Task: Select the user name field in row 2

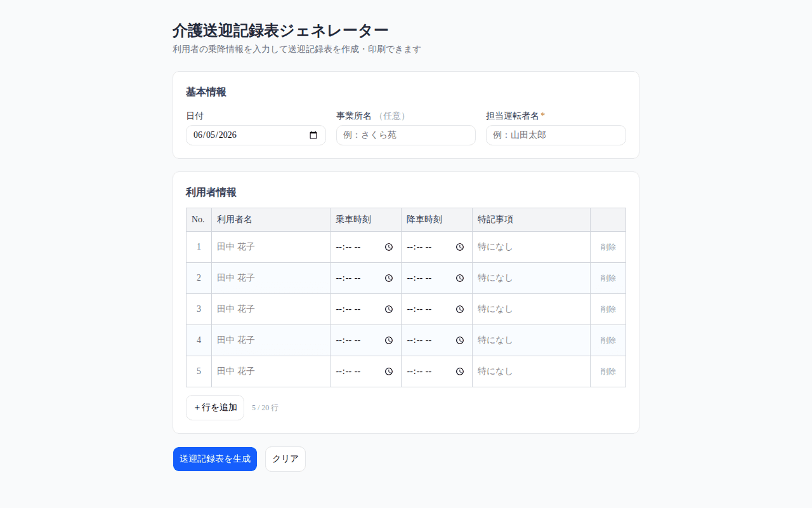Action: tap(271, 278)
